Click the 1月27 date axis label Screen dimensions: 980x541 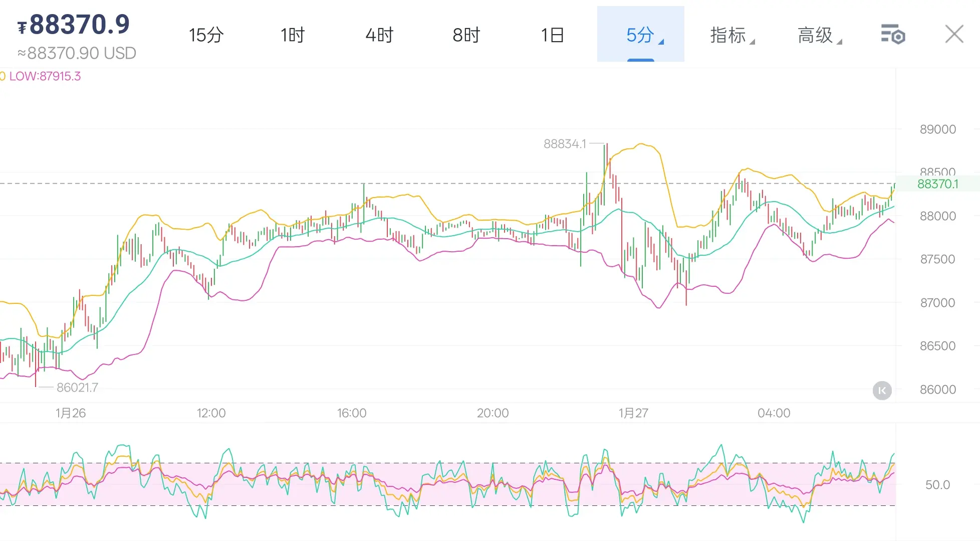pos(633,413)
